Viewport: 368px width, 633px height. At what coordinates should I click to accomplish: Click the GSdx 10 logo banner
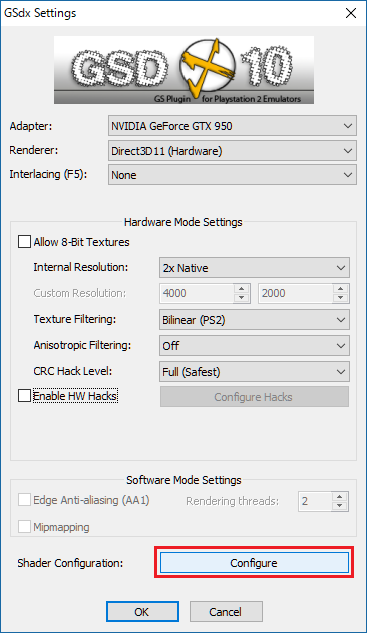[x=184, y=70]
